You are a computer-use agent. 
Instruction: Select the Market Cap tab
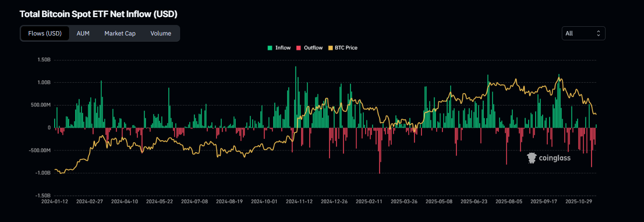(120, 33)
